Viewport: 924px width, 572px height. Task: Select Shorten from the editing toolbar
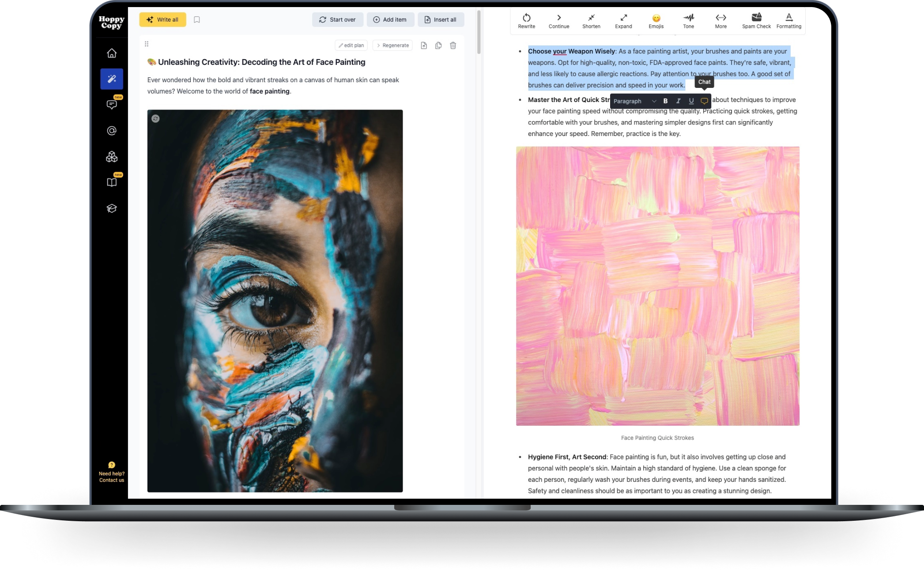(x=591, y=20)
